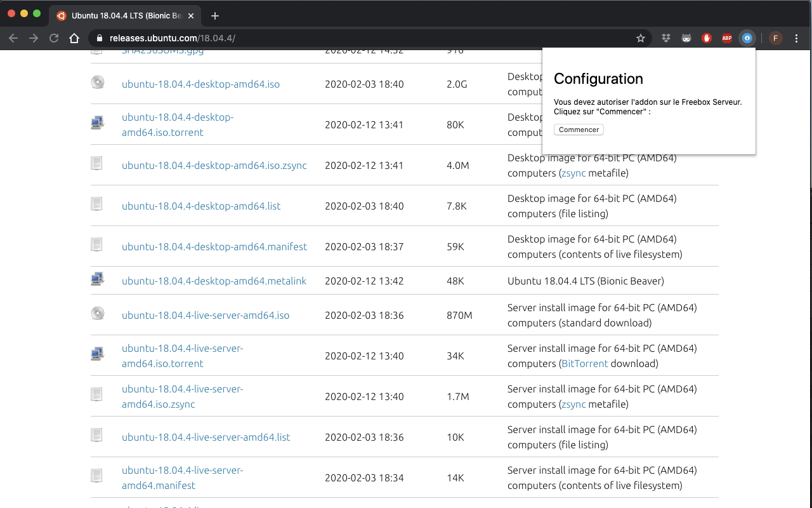This screenshot has height=508, width=812.
Task: Download ubuntu-18.04.4-desktop-amd64.iso
Action: pyautogui.click(x=200, y=84)
